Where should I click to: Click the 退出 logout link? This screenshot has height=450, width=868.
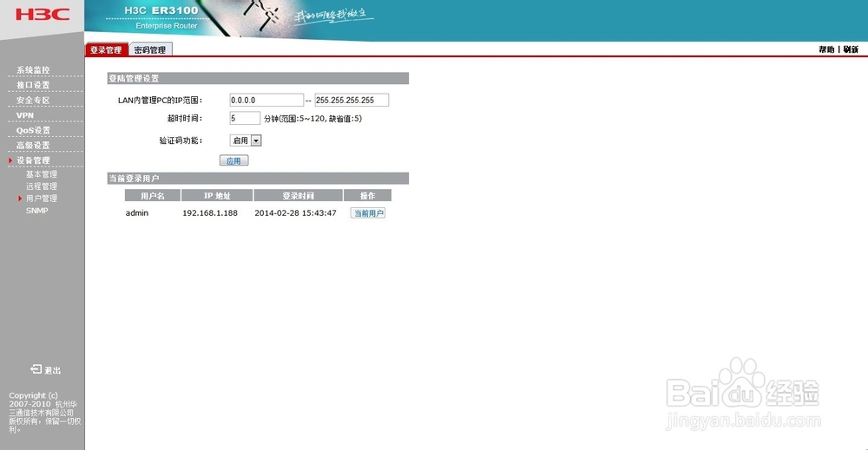pyautogui.click(x=53, y=370)
